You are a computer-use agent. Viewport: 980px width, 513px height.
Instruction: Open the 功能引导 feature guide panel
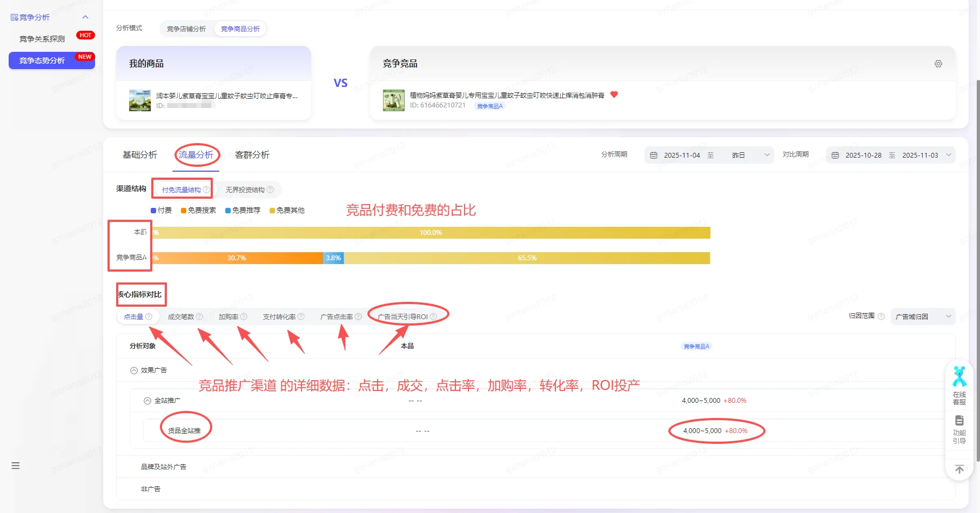click(959, 428)
